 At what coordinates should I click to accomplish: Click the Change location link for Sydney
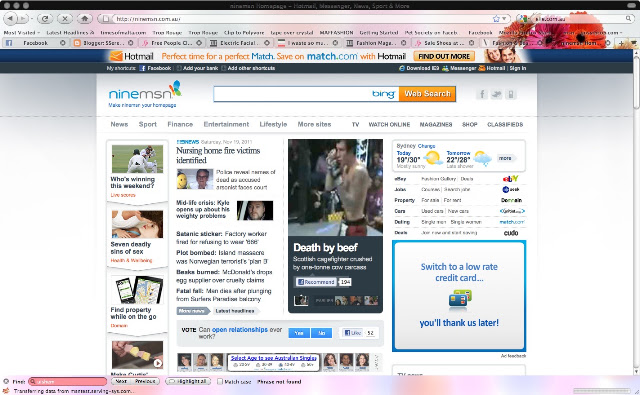coord(427,146)
